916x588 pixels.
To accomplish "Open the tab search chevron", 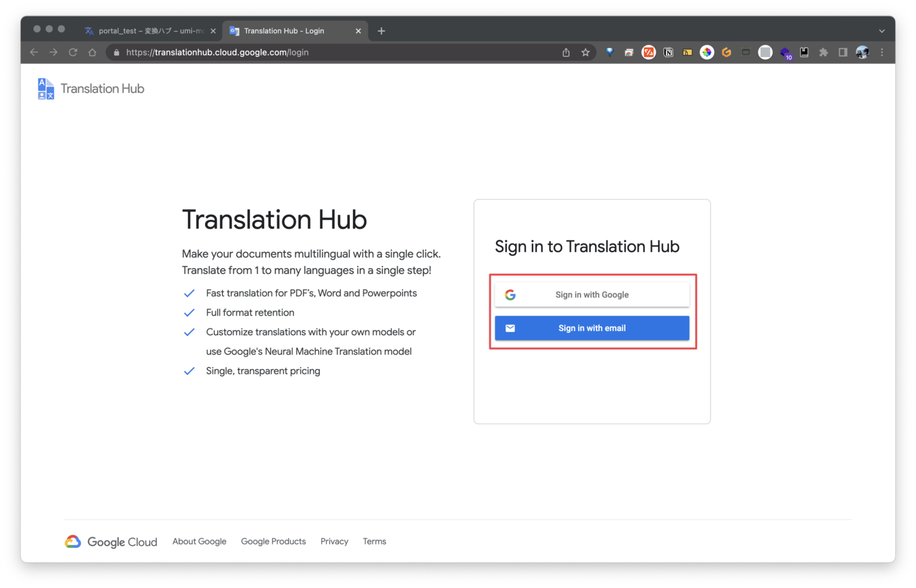I will click(x=881, y=30).
